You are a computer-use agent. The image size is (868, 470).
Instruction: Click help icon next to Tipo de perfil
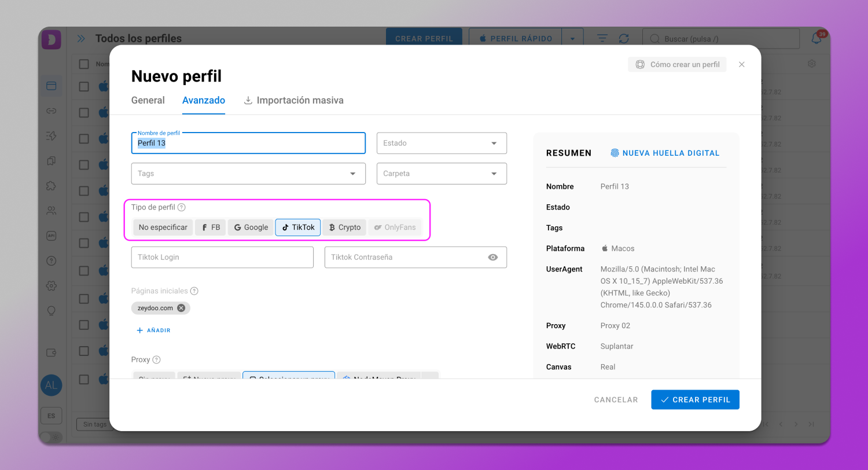click(182, 207)
